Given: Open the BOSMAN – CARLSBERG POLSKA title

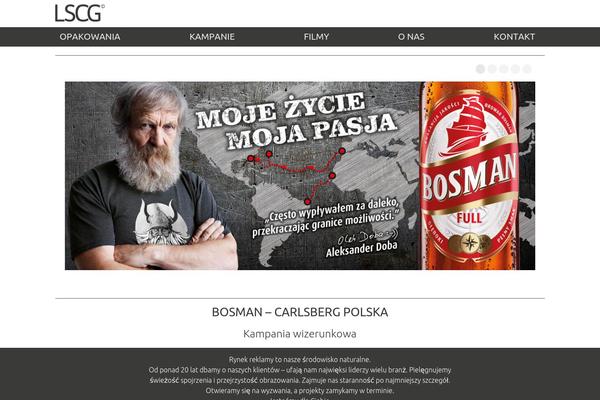Looking at the screenshot, I should tap(300, 312).
